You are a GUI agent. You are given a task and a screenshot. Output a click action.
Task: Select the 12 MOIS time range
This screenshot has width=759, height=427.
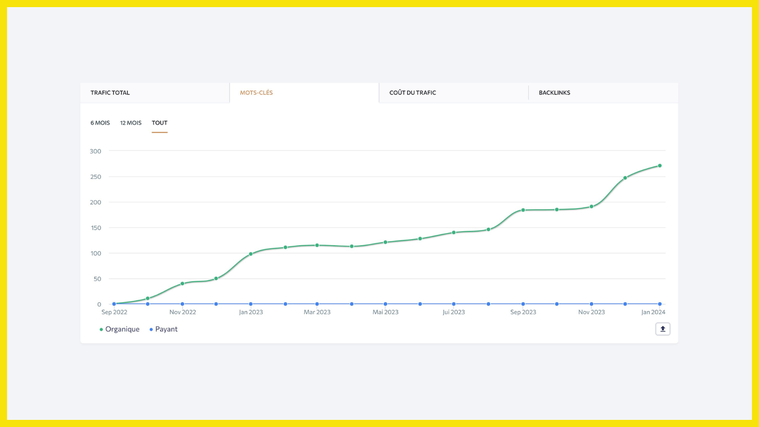(x=131, y=123)
